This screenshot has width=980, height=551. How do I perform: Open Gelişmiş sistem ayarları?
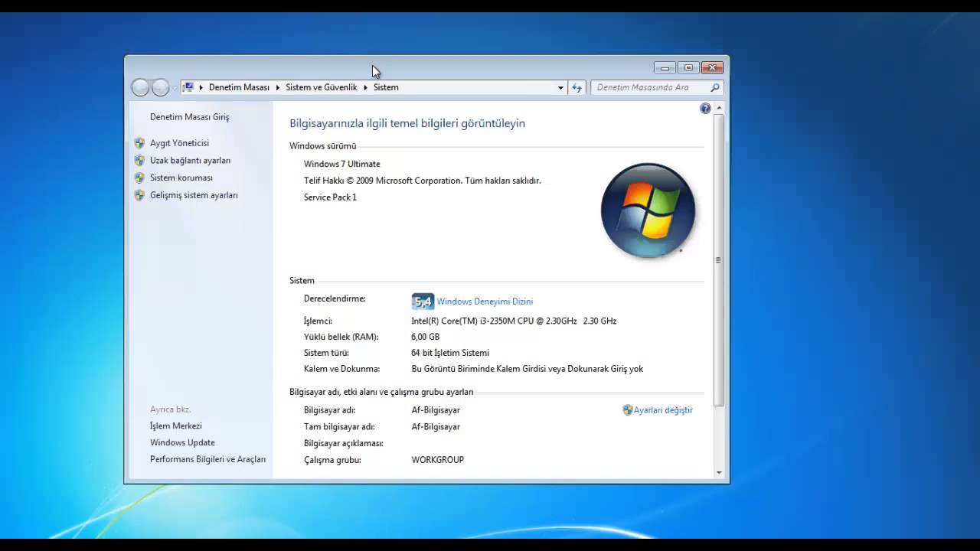(x=194, y=195)
